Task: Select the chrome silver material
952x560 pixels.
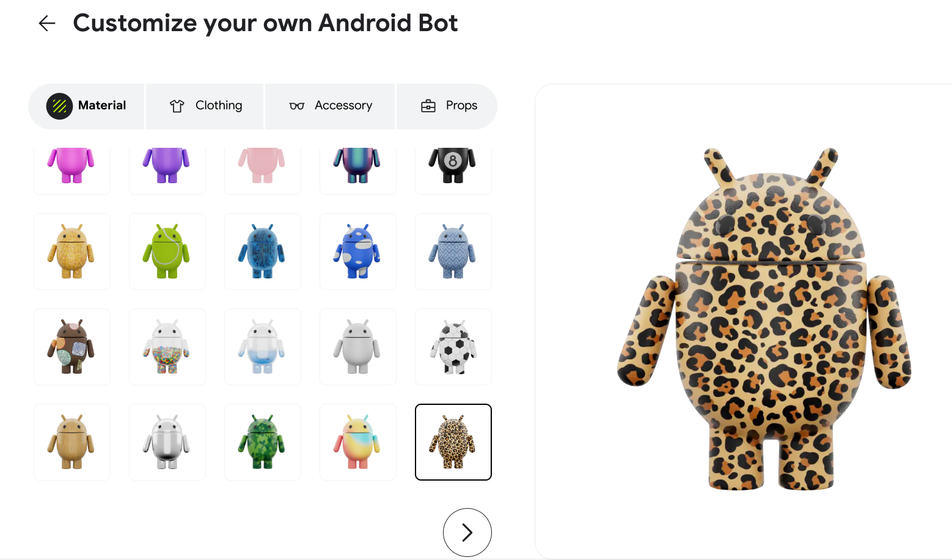Action: click(x=167, y=442)
